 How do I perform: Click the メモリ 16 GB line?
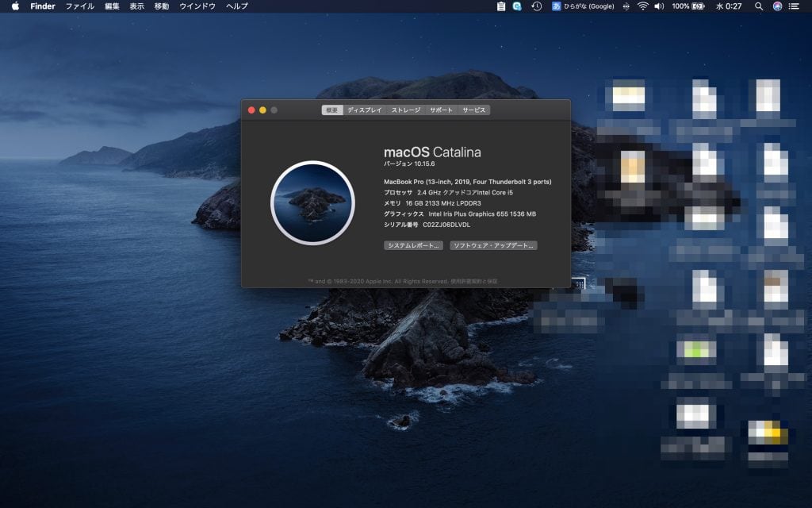pos(432,203)
